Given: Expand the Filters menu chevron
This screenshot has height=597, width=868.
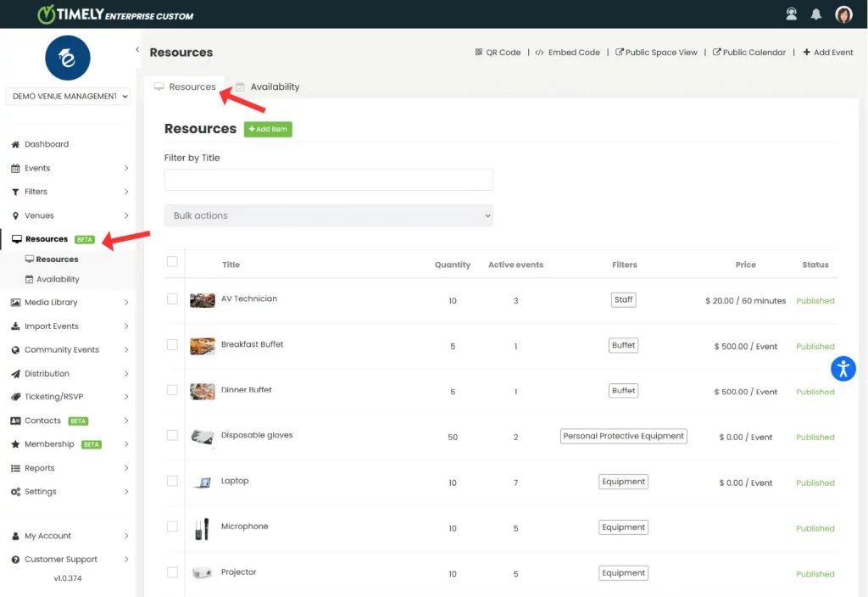Looking at the screenshot, I should click(126, 192).
